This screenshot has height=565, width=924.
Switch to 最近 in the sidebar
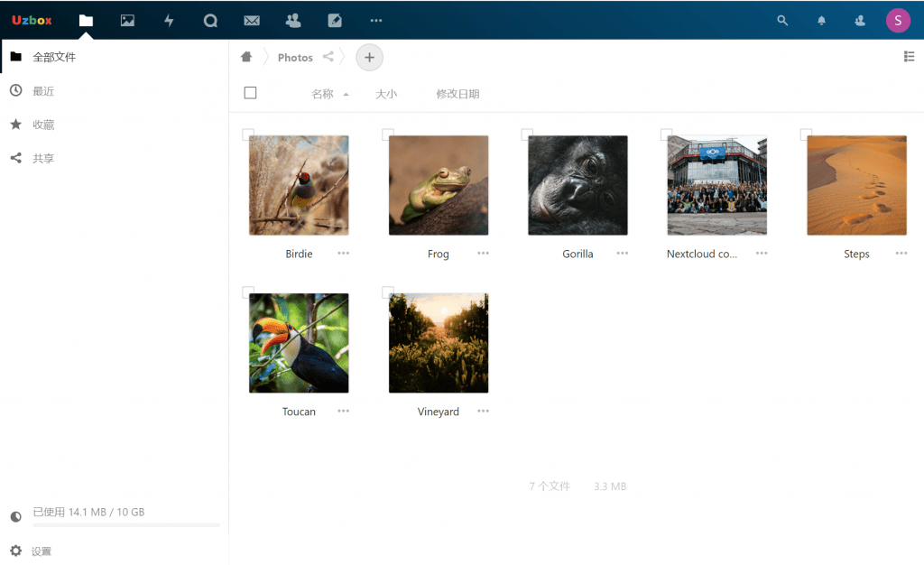[43, 90]
